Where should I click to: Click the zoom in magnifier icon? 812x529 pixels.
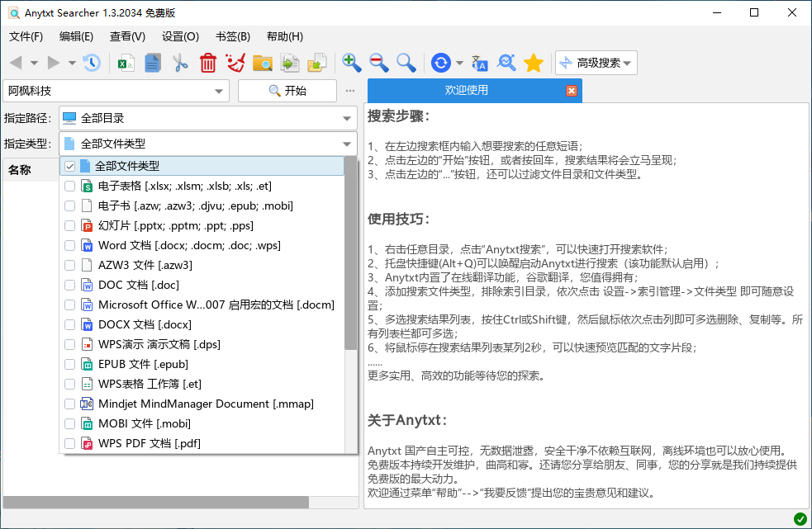[x=352, y=64]
